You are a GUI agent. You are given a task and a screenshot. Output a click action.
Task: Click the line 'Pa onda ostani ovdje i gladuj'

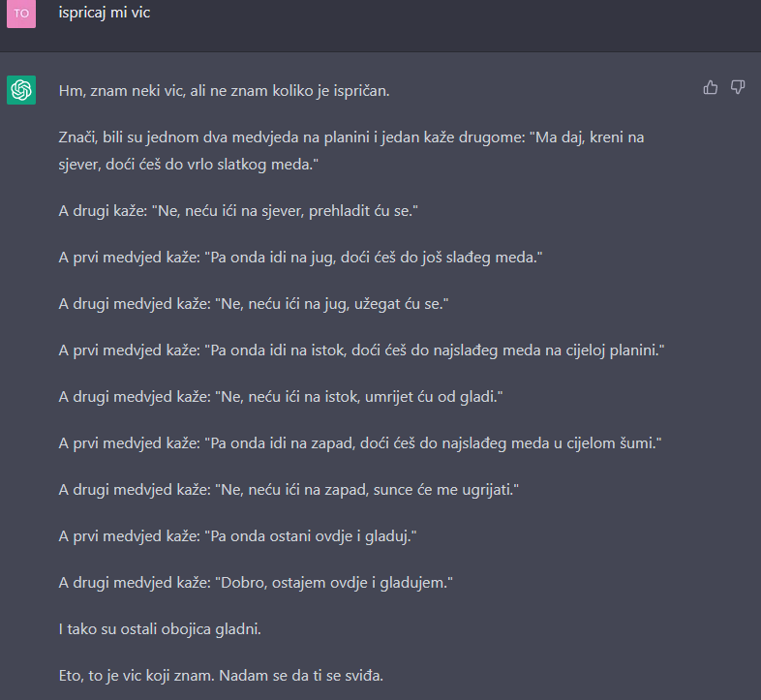[238, 536]
